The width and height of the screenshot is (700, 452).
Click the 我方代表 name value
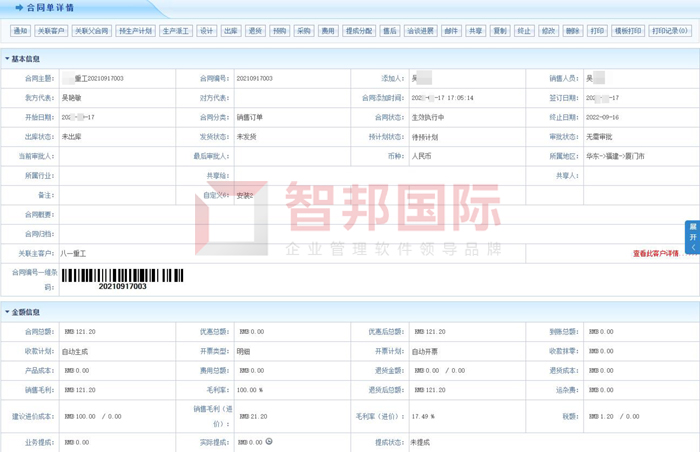[x=71, y=98]
